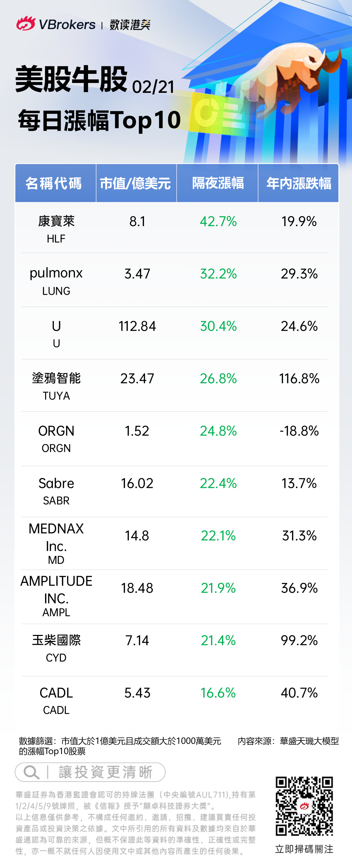This screenshot has width=352, height=868.
Task: Click the 立即掃碼關注 label
Action: [304, 849]
